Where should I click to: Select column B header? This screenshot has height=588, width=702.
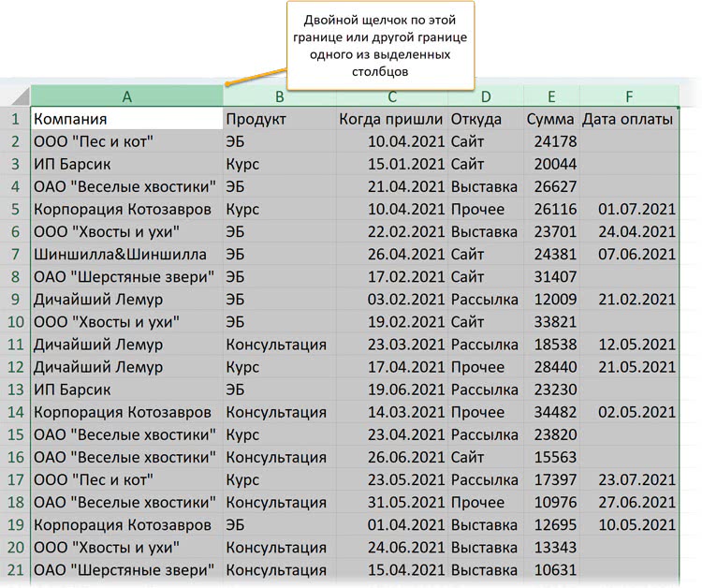pyautogui.click(x=279, y=96)
